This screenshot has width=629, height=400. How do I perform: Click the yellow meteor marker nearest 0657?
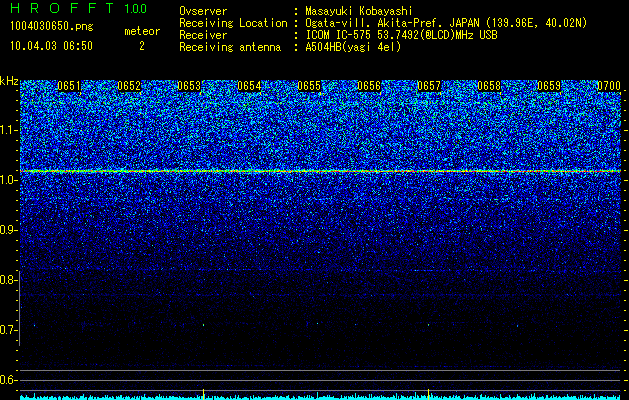coord(428,394)
